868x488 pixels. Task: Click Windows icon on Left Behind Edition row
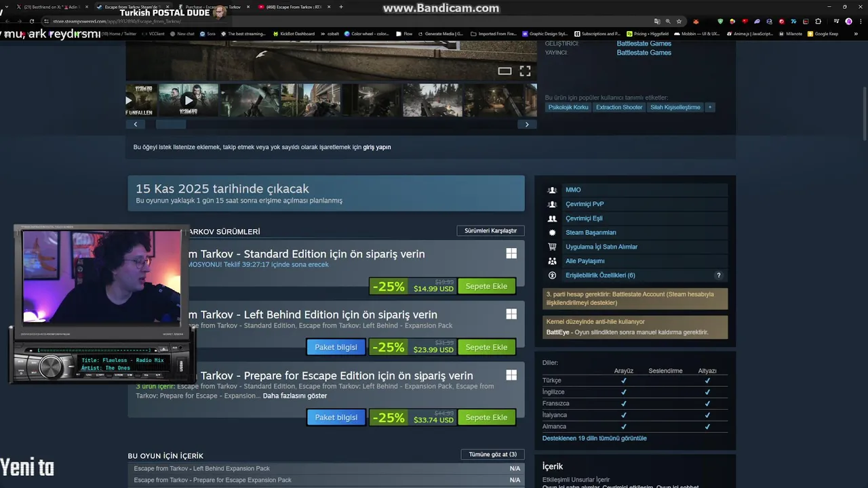pos(511,314)
